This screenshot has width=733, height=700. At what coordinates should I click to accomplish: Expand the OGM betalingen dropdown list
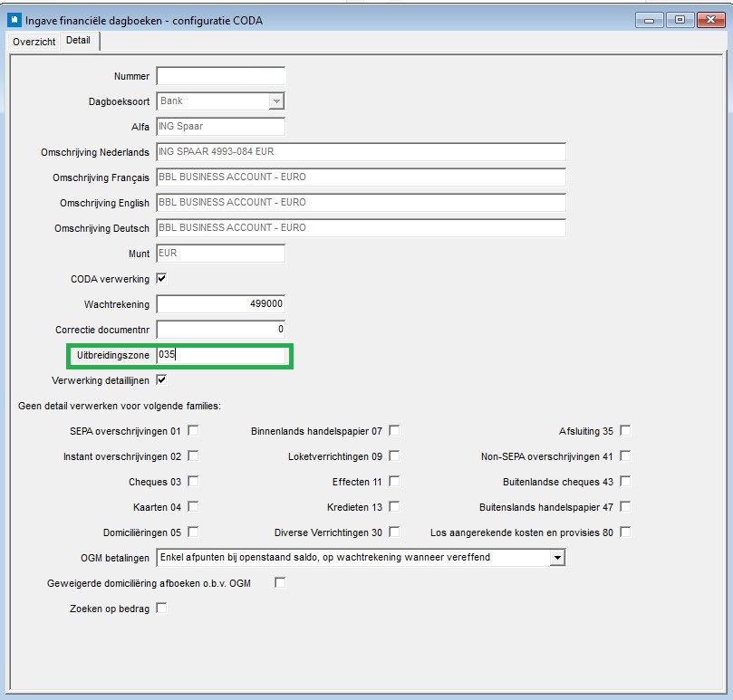pyautogui.click(x=557, y=558)
